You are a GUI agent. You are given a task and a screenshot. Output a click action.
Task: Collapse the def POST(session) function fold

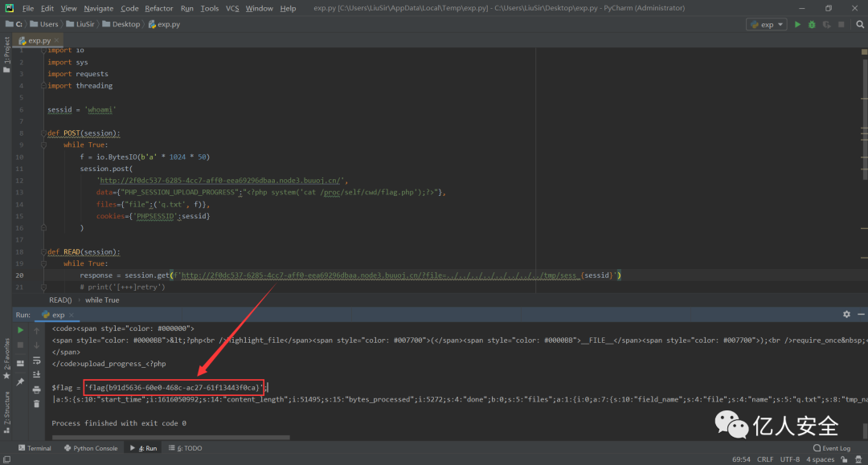click(x=43, y=133)
